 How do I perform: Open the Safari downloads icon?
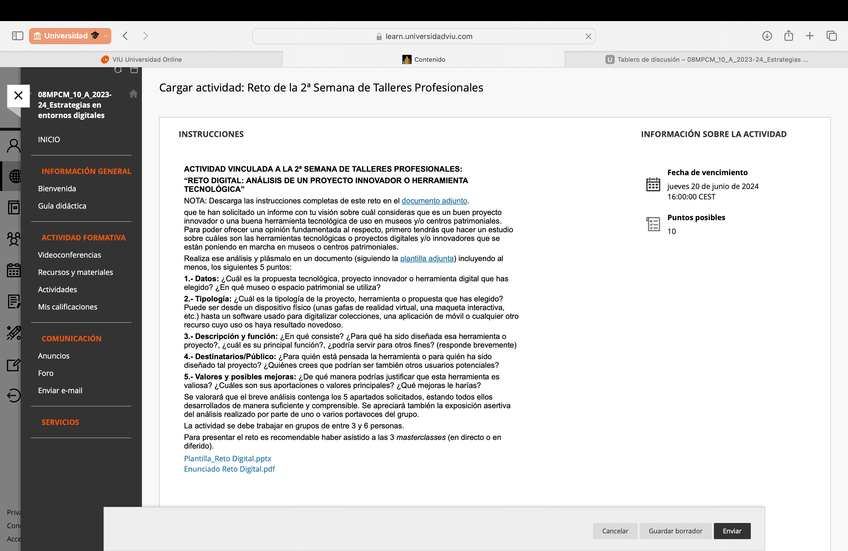click(767, 36)
